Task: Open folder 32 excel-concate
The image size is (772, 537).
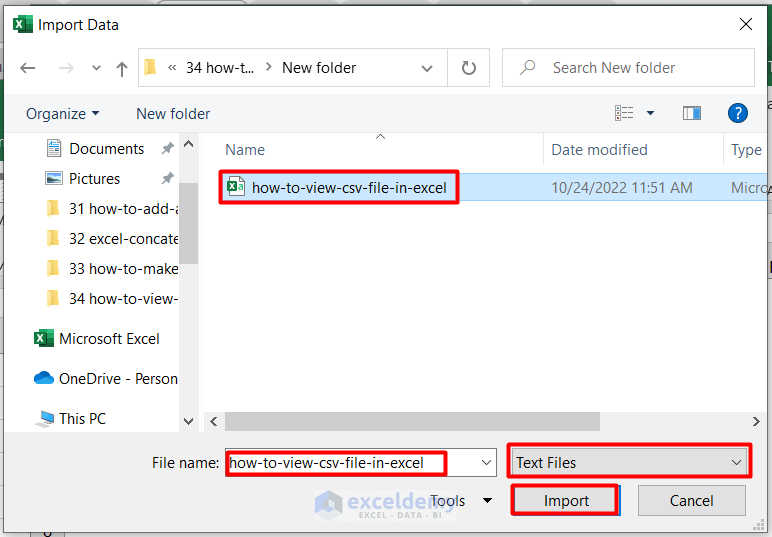Action: click(x=123, y=239)
